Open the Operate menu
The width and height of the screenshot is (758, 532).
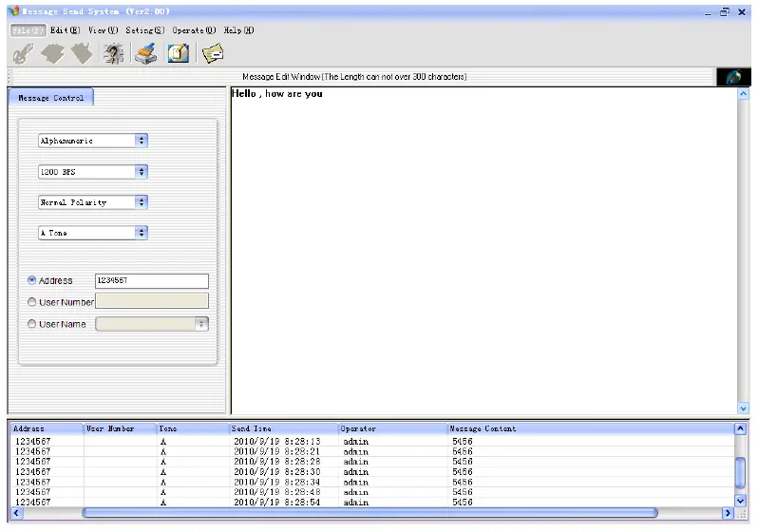[194, 30]
